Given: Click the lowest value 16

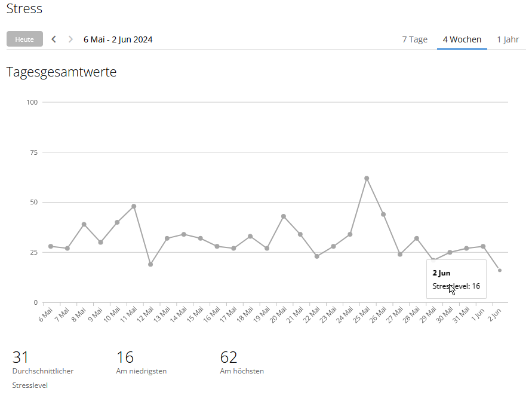Looking at the screenshot, I should click(x=125, y=357).
